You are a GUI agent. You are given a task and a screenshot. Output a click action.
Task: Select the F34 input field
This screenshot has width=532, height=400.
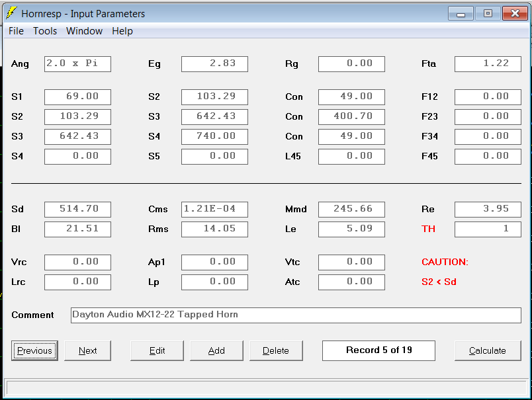(488, 137)
